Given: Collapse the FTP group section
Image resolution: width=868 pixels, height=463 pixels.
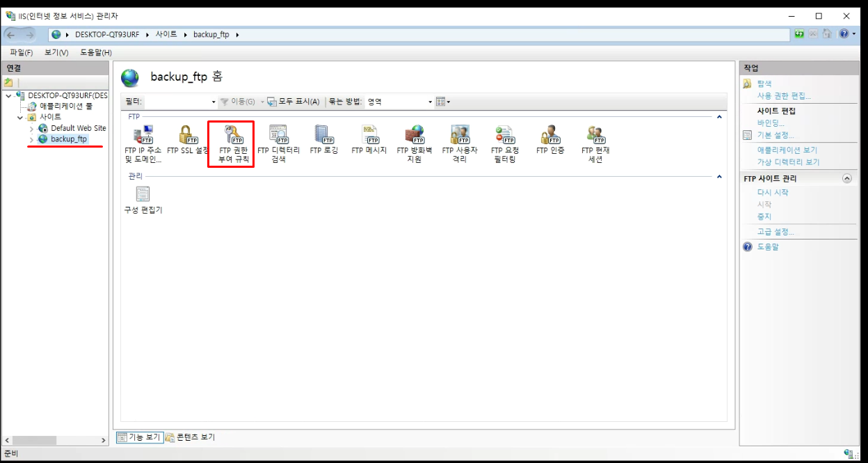Looking at the screenshot, I should 719,117.
